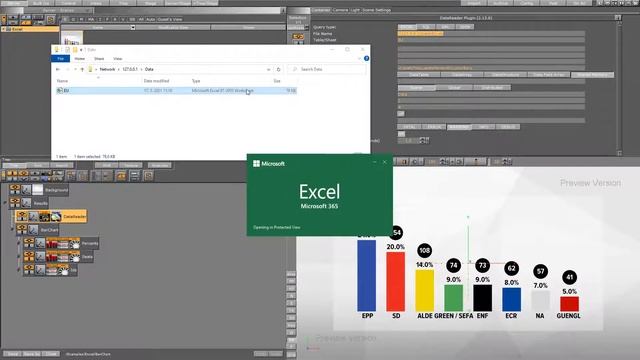Expand the Seats container node
Image resolution: width=640 pixels, height=360 pixels.
click(19, 257)
